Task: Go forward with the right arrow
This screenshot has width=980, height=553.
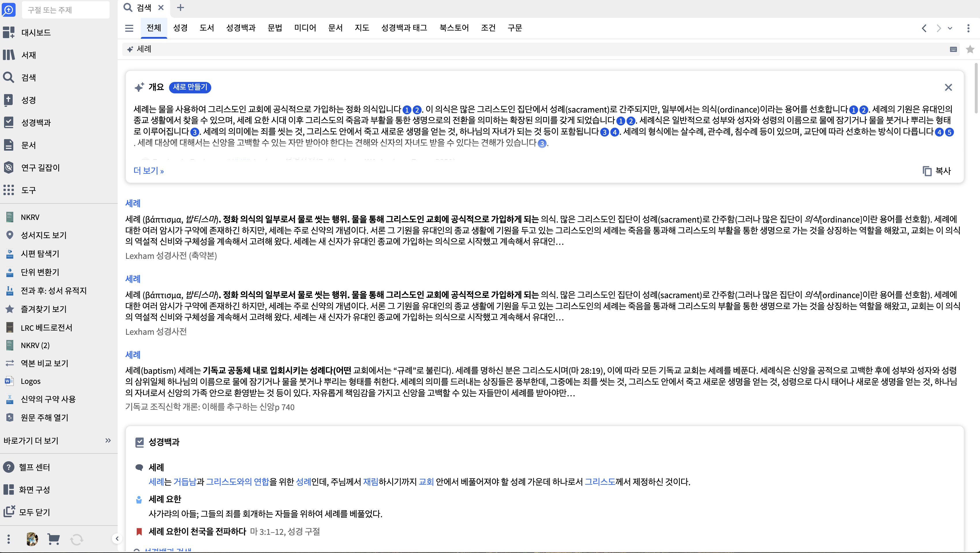Action: [x=938, y=28]
